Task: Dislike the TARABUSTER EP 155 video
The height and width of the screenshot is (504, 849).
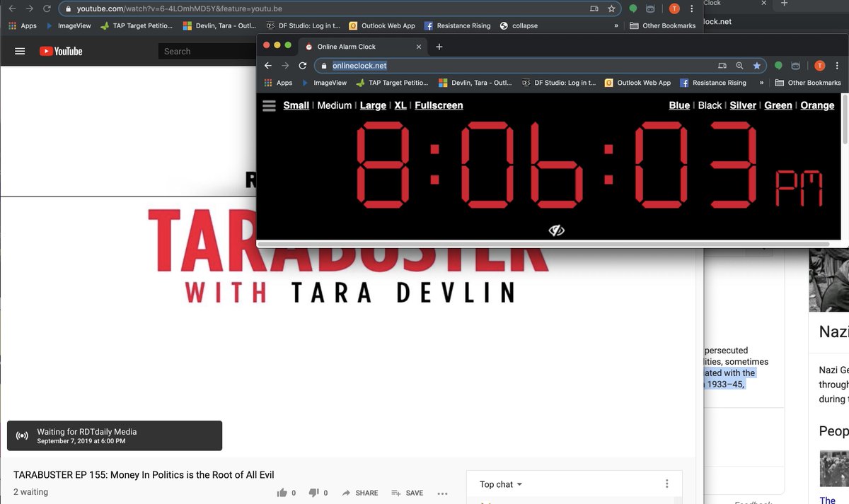Action: coord(318,493)
